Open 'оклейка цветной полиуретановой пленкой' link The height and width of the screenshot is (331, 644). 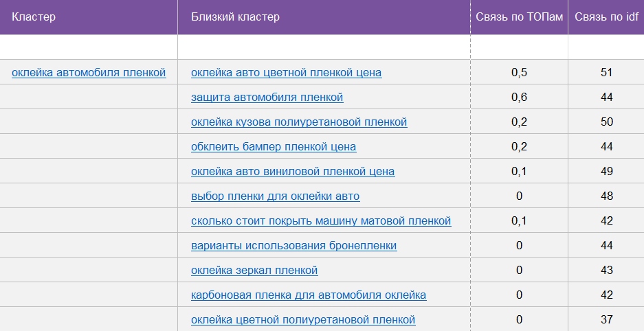[303, 319]
